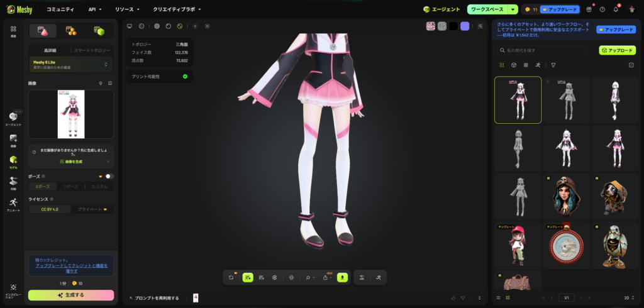Click the running figure animate icon in toolbar
The width and height of the screenshot is (644, 308).
[x=379, y=278]
